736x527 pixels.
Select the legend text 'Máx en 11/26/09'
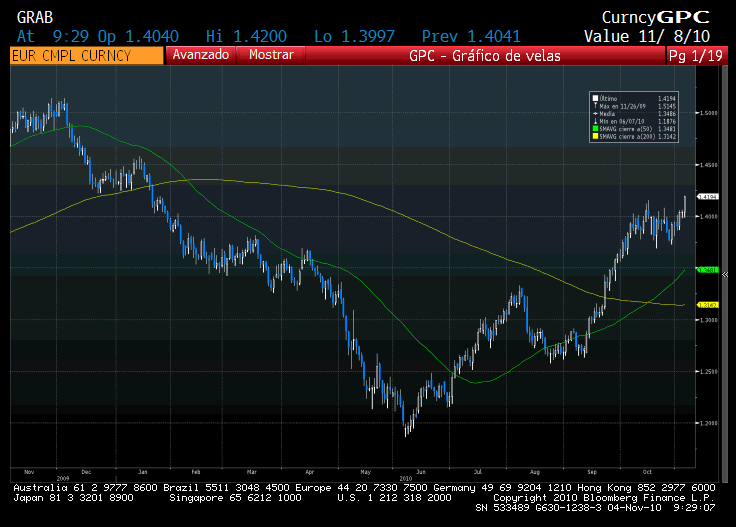click(622, 106)
